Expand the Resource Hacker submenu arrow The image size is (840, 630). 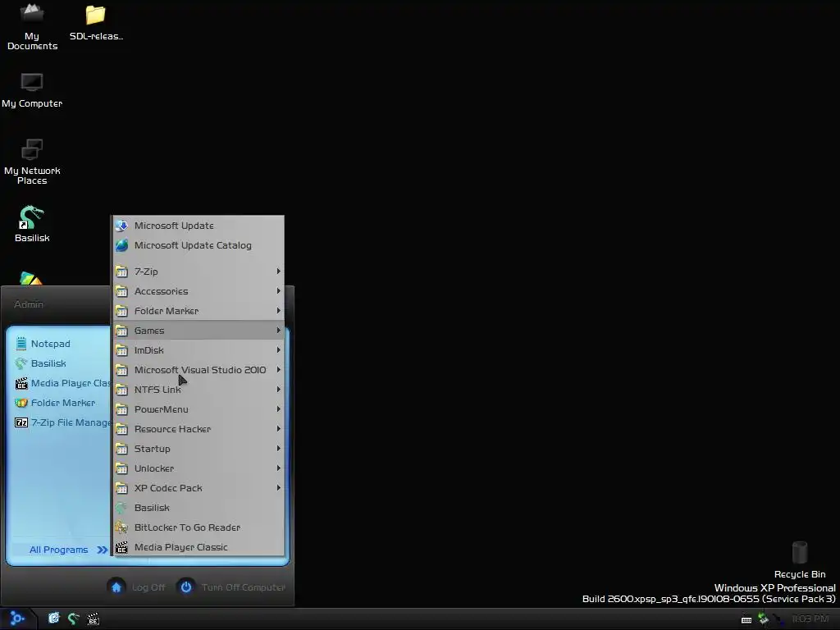tap(279, 428)
